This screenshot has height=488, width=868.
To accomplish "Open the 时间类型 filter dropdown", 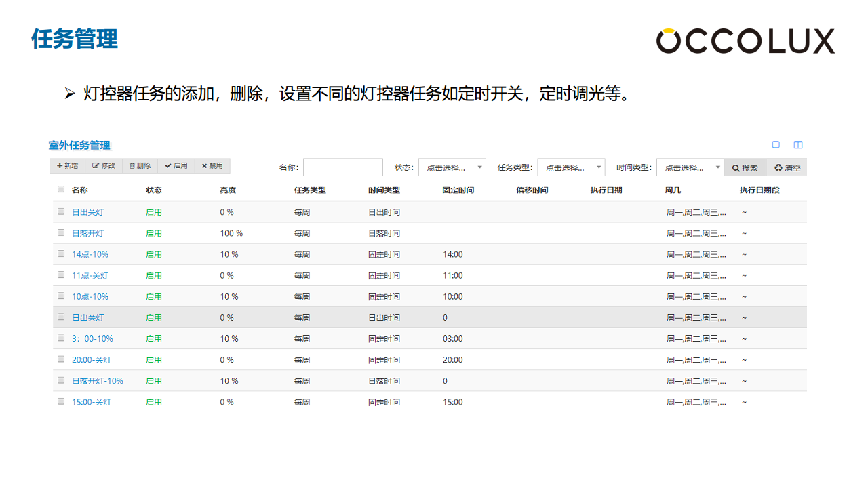I will [x=690, y=167].
